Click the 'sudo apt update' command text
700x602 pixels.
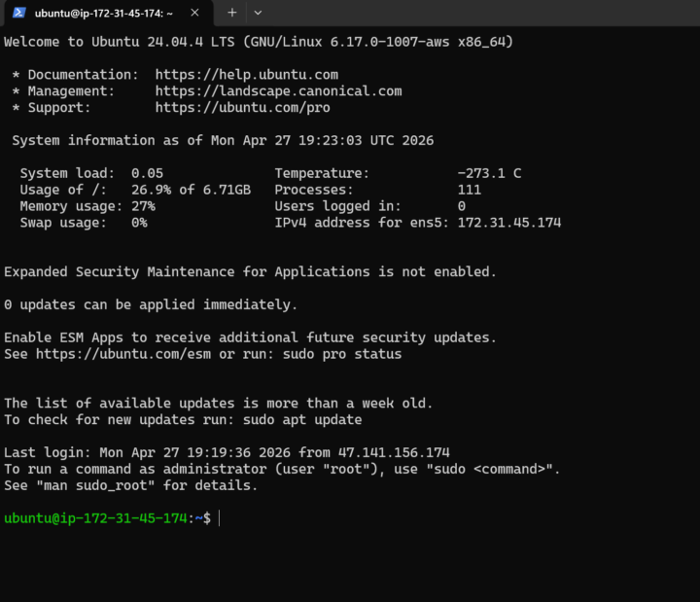click(x=302, y=420)
